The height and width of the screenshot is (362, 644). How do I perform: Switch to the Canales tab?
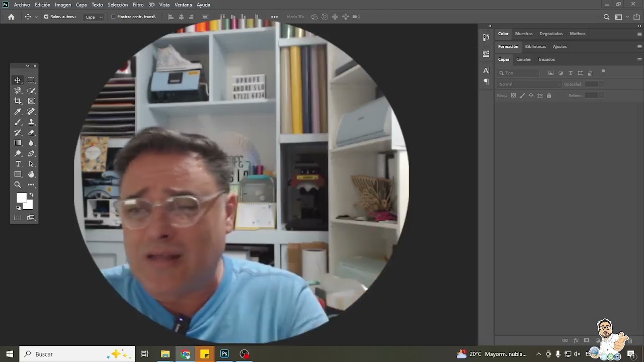[523, 59]
